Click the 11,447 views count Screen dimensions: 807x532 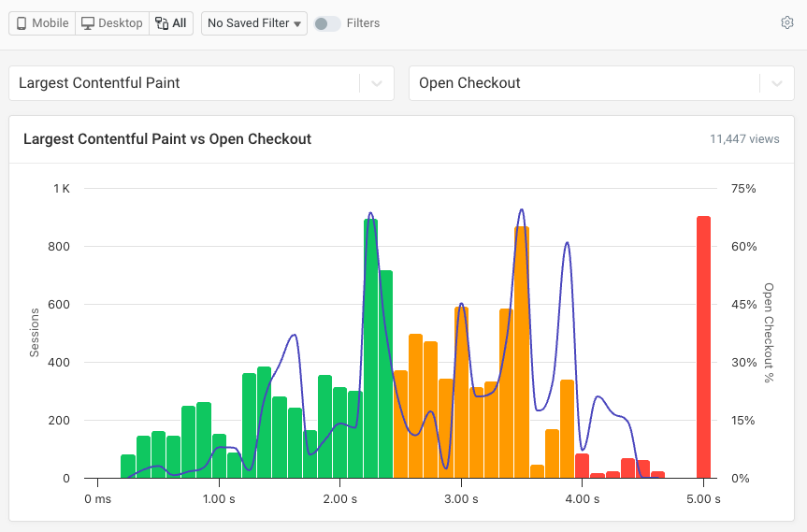[744, 139]
